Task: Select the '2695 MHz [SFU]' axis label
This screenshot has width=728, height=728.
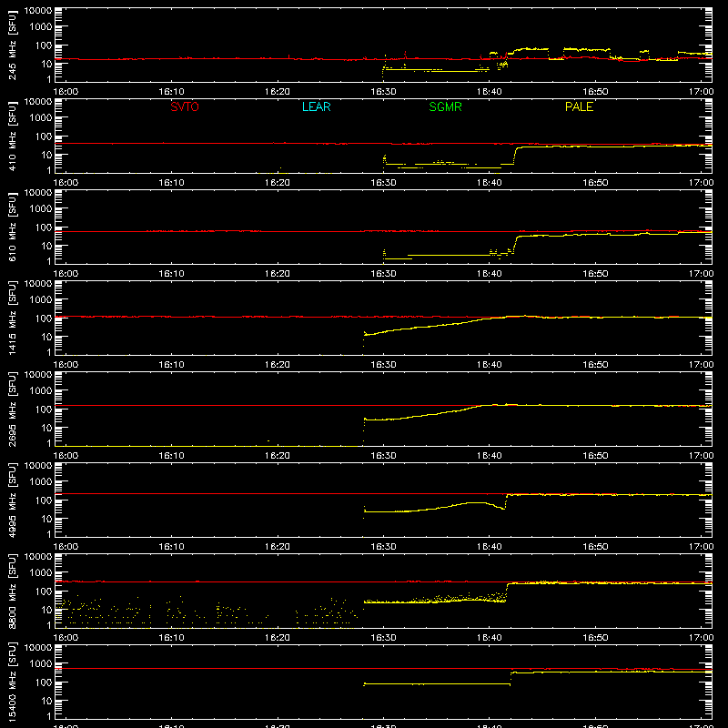Action: tap(12, 409)
